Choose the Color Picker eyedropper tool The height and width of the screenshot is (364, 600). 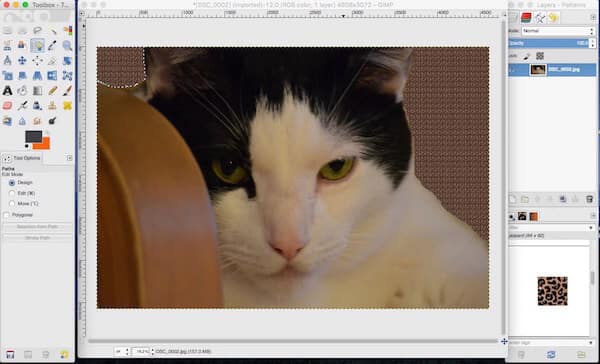[52, 46]
